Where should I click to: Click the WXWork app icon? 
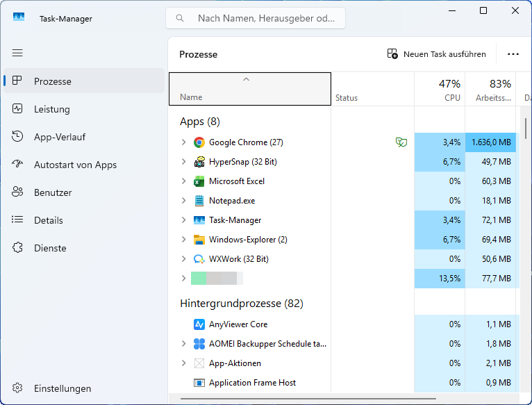pos(199,259)
